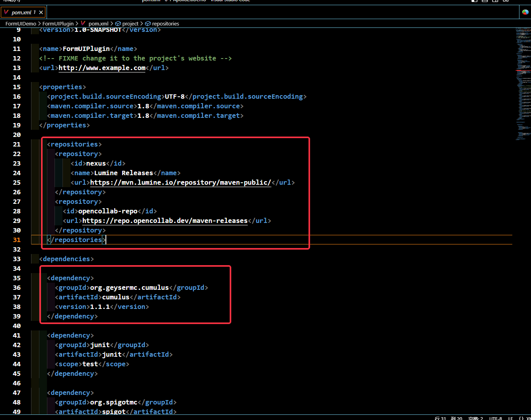Click the pom.xml file icon in tab
Viewport: 531px width, 420px height.
(6, 12)
